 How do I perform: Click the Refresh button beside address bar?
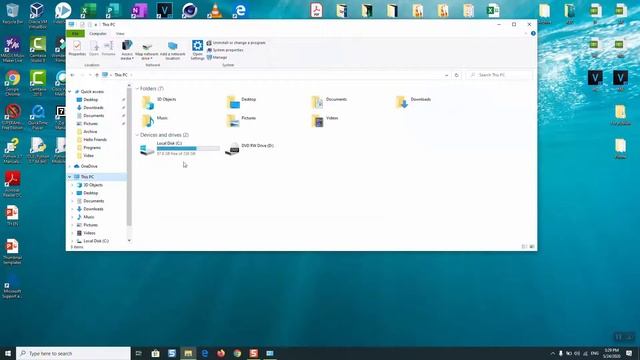coord(456,75)
